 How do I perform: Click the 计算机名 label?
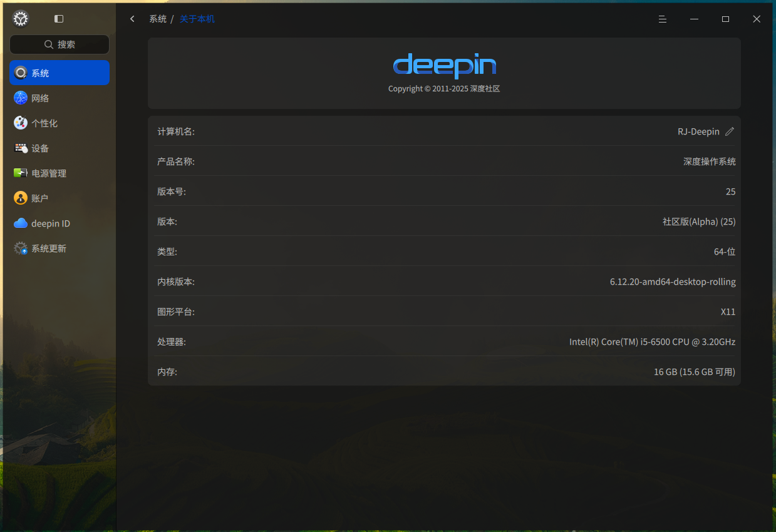[176, 131]
